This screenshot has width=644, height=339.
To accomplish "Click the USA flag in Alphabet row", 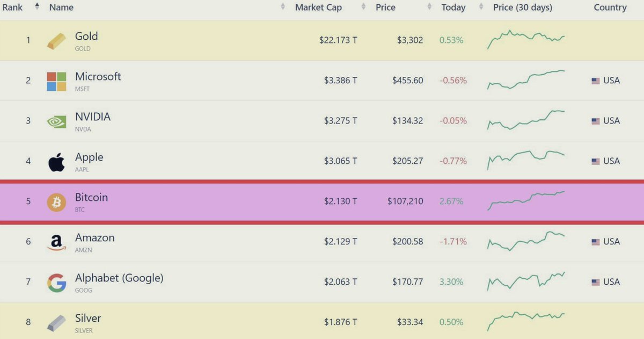I will click(596, 282).
